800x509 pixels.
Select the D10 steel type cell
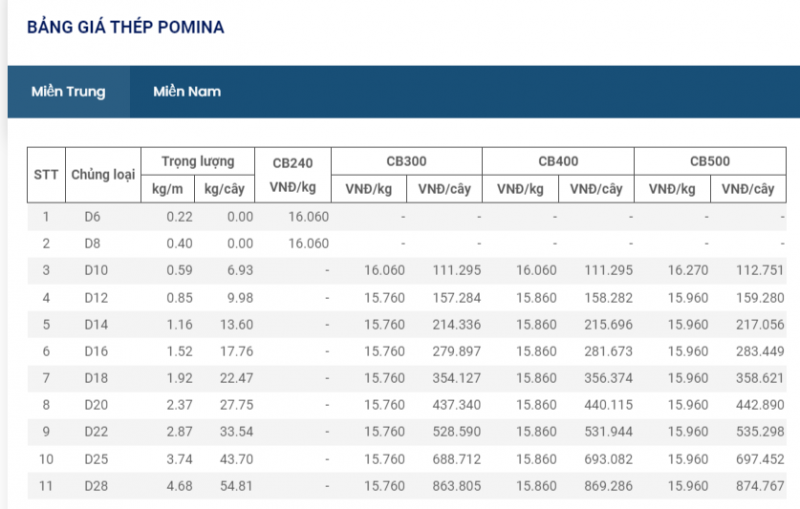(95, 270)
